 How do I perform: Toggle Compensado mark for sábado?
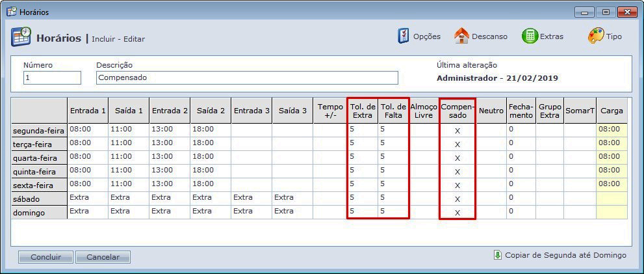(457, 199)
